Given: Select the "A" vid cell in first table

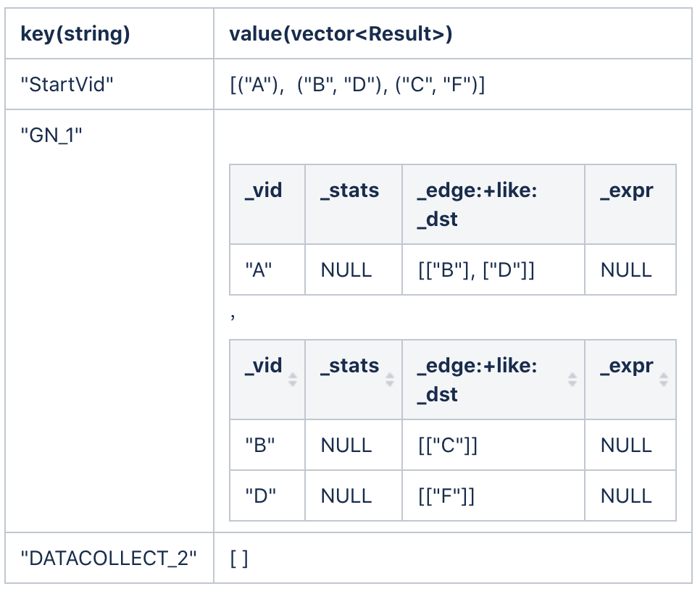Looking at the screenshot, I should (x=267, y=269).
